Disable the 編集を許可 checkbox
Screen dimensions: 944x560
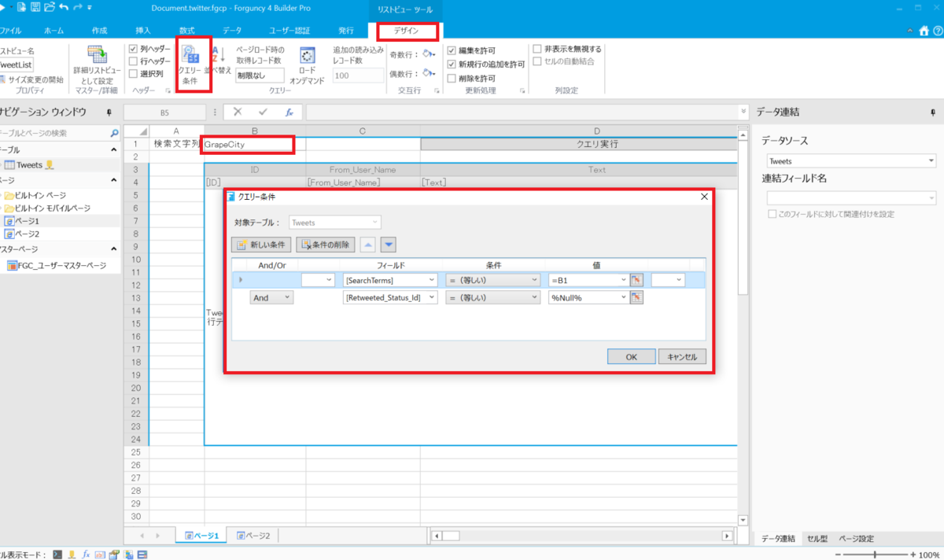[452, 49]
